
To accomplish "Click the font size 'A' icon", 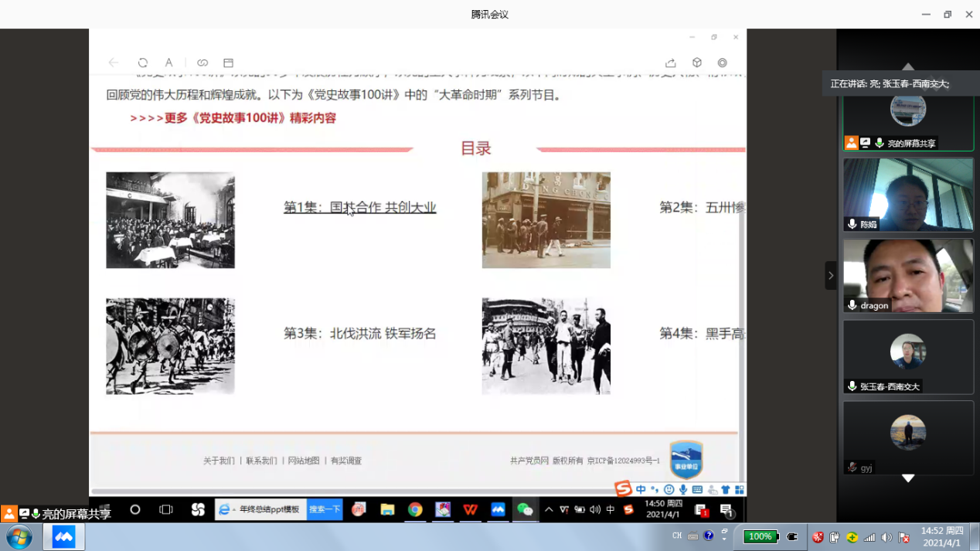I will tap(168, 63).
